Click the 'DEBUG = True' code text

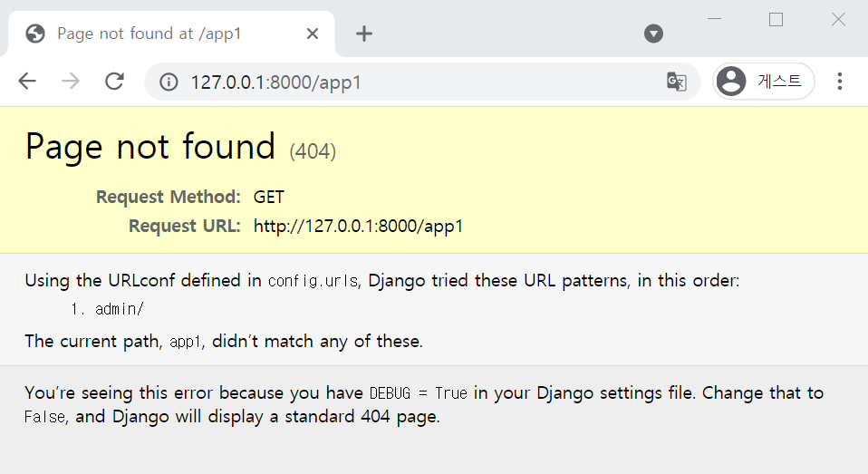click(419, 393)
